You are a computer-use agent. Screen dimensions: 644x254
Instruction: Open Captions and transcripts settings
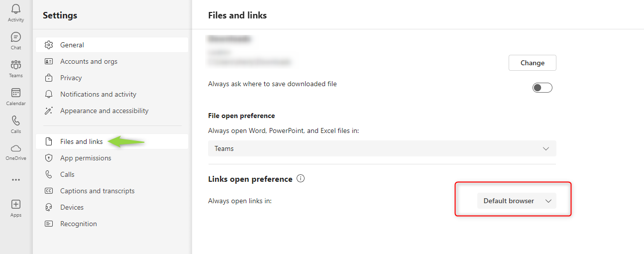(x=97, y=191)
